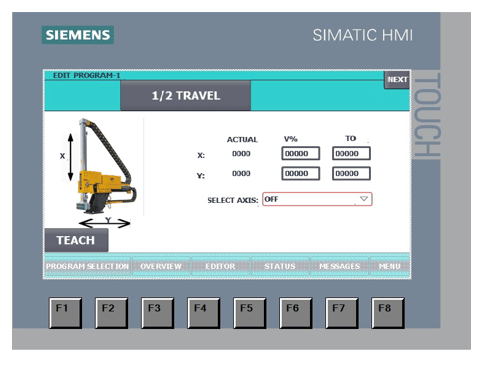The image size is (491, 365).
Task: Open the STATUS tab
Action: click(280, 266)
